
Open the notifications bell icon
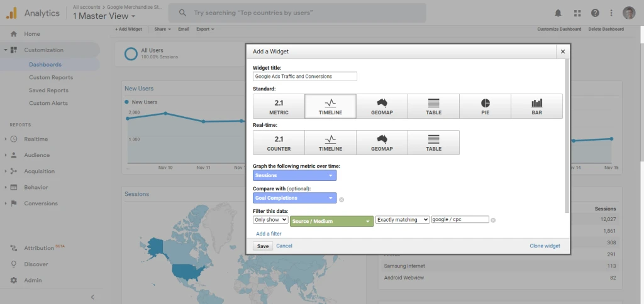[x=558, y=13]
